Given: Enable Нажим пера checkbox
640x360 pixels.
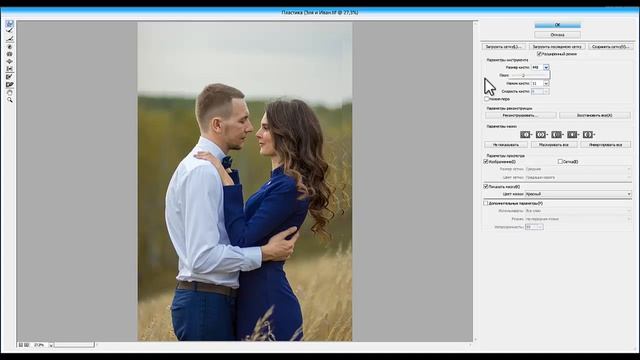Looking at the screenshot, I should [x=487, y=99].
